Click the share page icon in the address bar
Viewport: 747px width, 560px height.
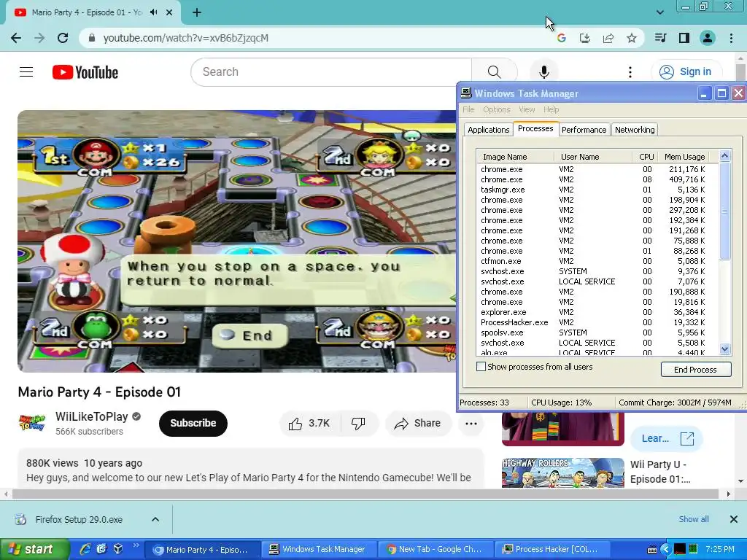pos(608,38)
